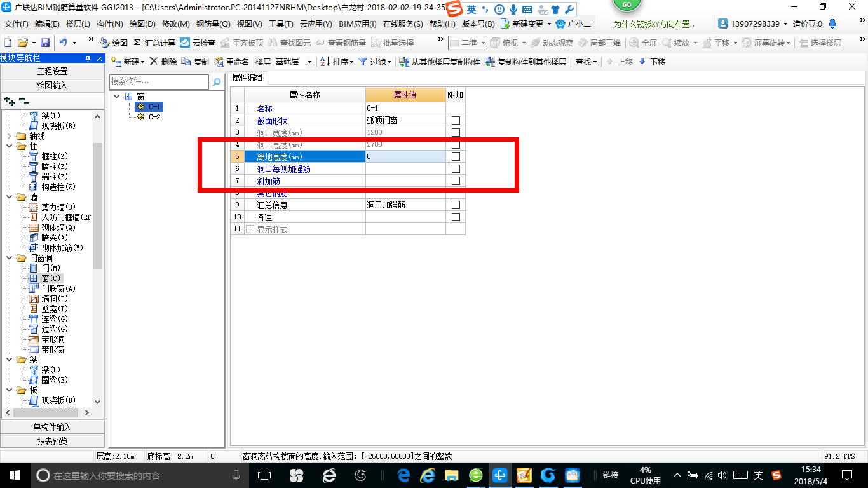The height and width of the screenshot is (488, 868).
Task: Save the project with the floppy disk icon
Action: [45, 43]
